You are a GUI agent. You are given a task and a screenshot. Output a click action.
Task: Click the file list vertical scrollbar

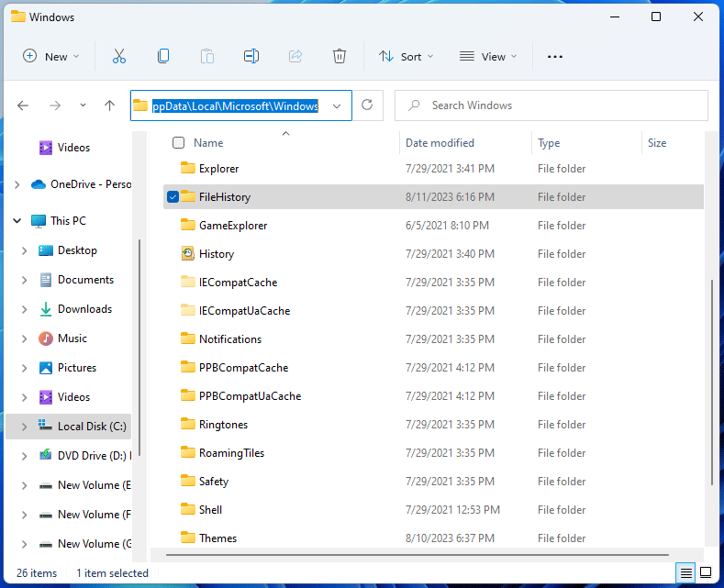click(711, 383)
